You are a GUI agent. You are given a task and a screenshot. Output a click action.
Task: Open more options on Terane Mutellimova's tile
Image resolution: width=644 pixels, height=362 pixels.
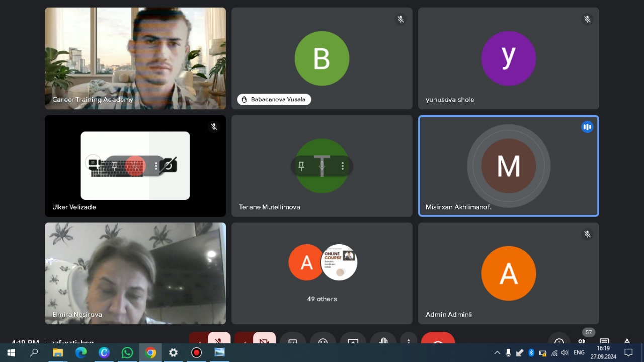point(343,166)
